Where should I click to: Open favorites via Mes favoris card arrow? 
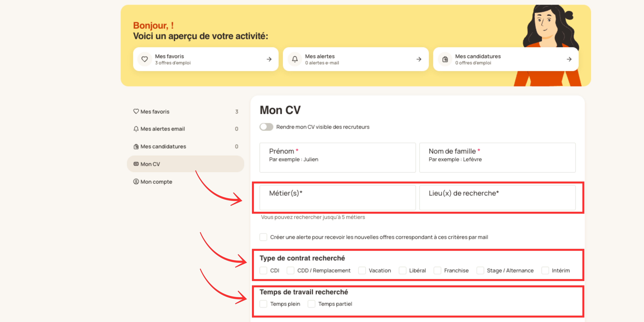pyautogui.click(x=269, y=59)
